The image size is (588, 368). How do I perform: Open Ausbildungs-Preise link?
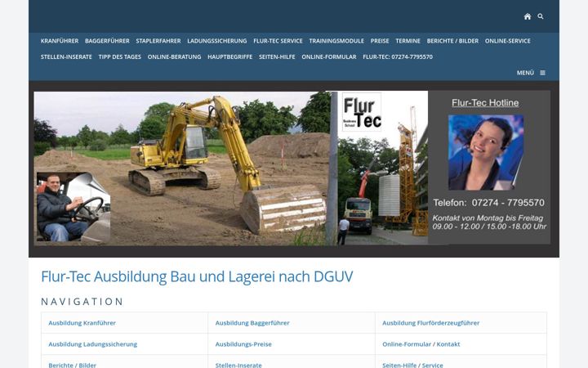pyautogui.click(x=243, y=344)
